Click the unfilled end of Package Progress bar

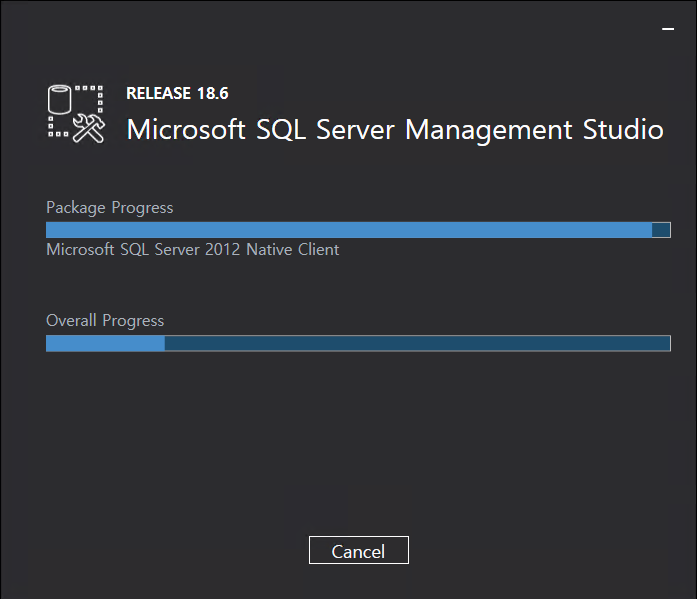661,230
